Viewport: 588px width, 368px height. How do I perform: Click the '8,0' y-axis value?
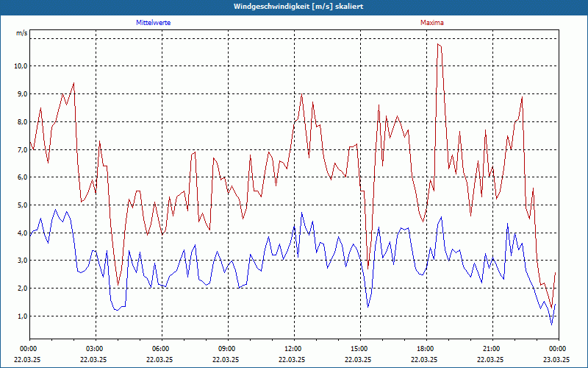tap(22, 121)
